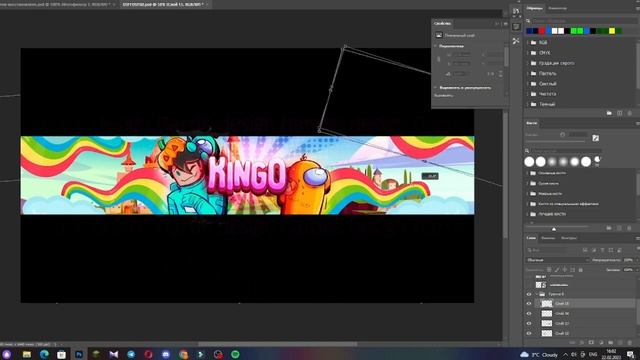Open weather widget showing Cloudy
Viewport: 640px width, 360px height.
539,355
